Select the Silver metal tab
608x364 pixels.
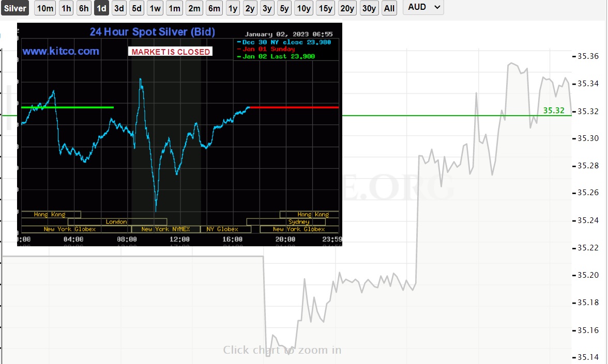point(15,8)
